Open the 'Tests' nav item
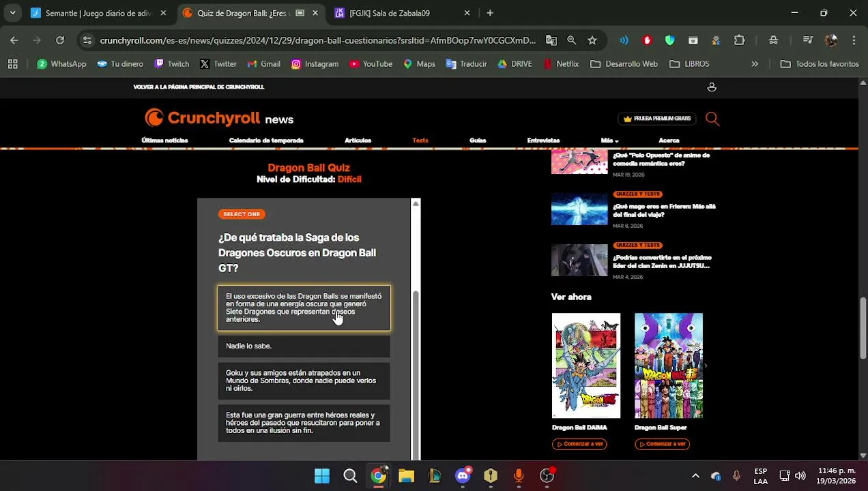The image size is (868, 491). click(420, 140)
